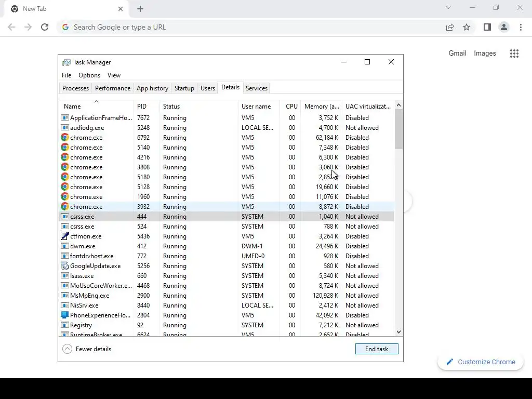Maximize the Task Manager window
This screenshot has height=399, width=532.
(x=367, y=62)
